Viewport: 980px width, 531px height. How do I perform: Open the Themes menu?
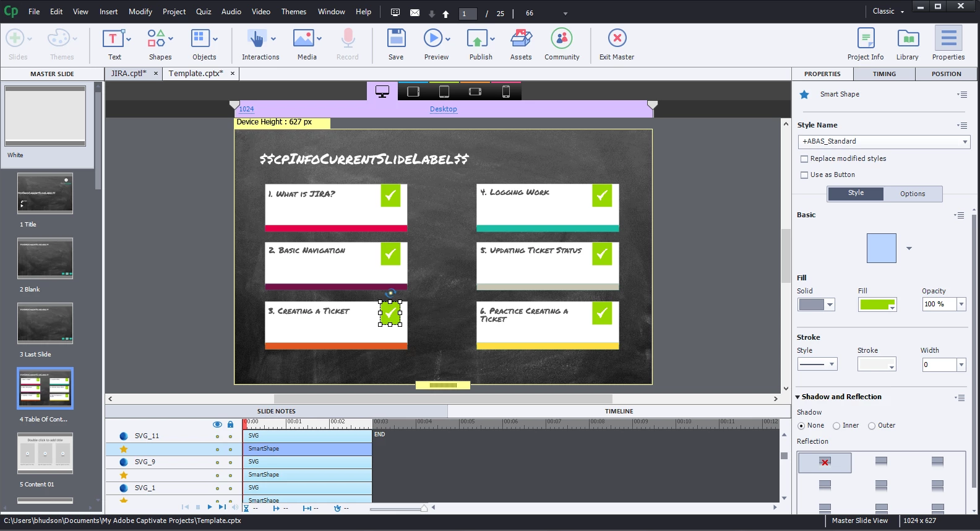(294, 12)
